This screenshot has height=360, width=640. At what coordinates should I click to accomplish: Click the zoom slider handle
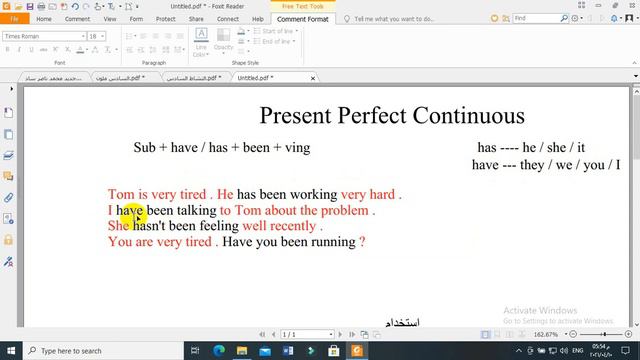pyautogui.click(x=605, y=334)
